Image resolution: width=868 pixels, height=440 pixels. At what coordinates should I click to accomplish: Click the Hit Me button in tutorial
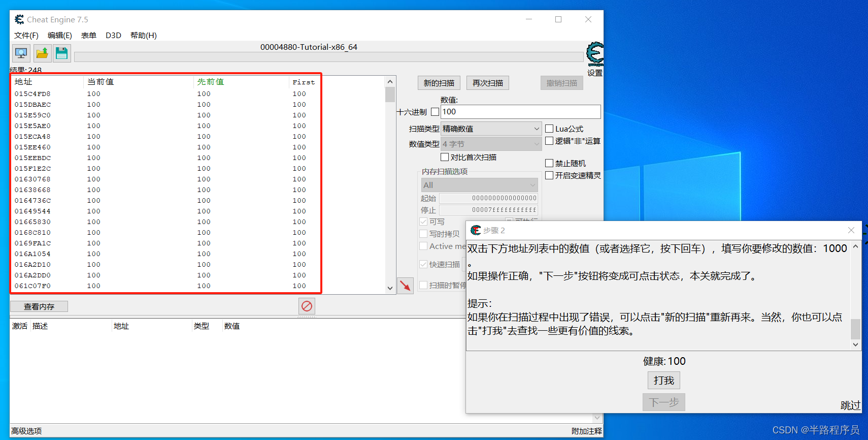664,380
